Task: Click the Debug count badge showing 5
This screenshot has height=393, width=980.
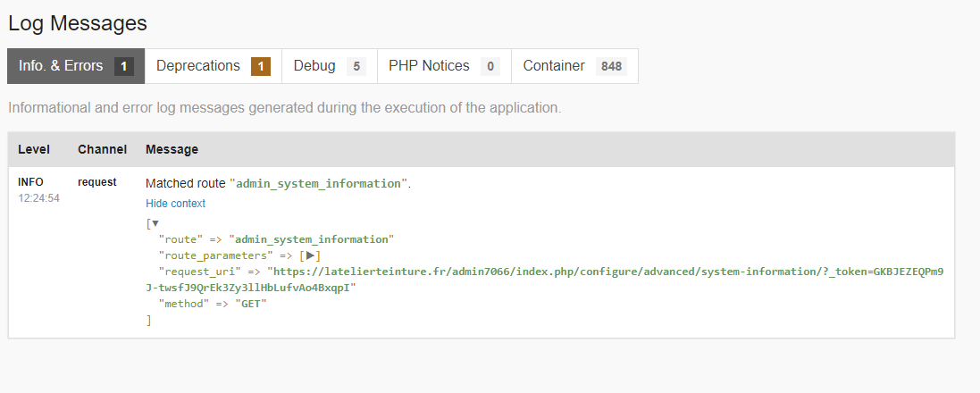Action: pyautogui.click(x=356, y=66)
